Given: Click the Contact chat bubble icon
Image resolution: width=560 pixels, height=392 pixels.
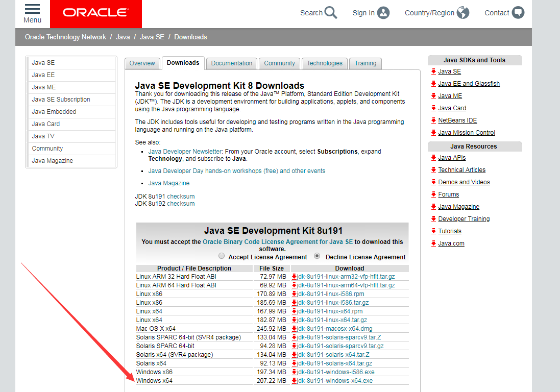Looking at the screenshot, I should pyautogui.click(x=518, y=12).
